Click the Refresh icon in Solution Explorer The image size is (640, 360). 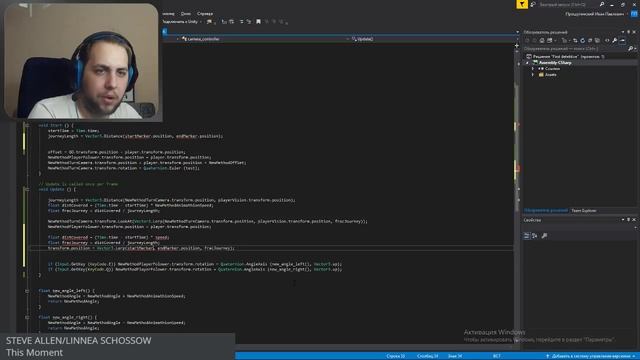tap(582, 40)
